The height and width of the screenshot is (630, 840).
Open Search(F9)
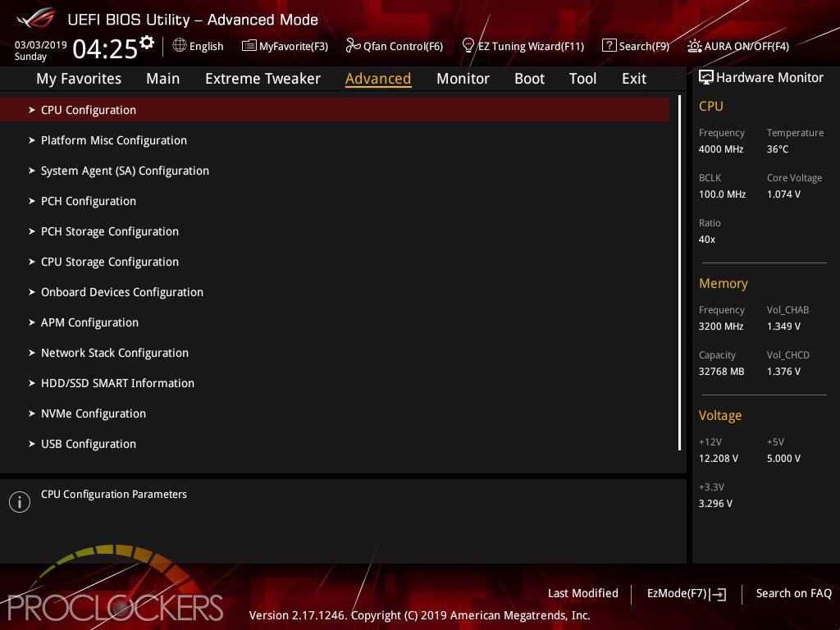tap(644, 46)
